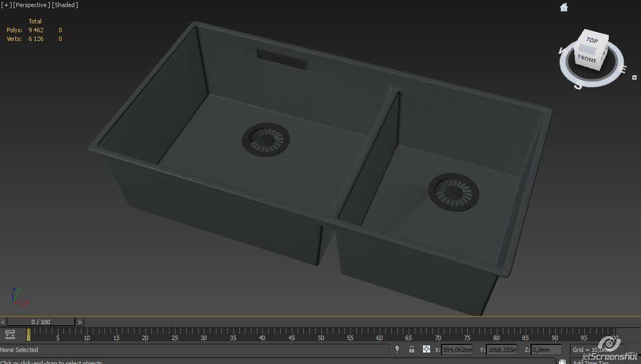Open the [+] viewport general menu
Screen dimensions: 641x364
click(x=6, y=5)
